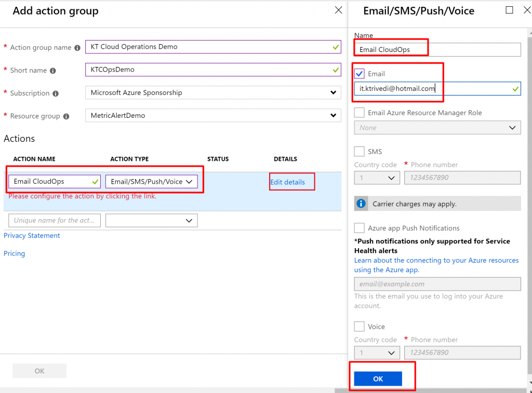Screen dimensions: 532x393
Task: Maximize the Email/SMS/Push/Voice panel
Action: 509,10
